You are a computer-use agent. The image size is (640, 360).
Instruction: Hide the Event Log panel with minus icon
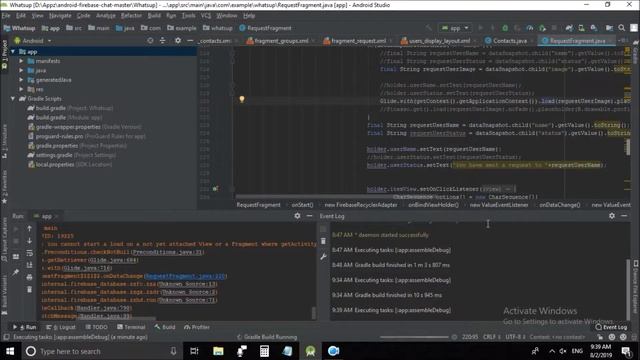624,216
